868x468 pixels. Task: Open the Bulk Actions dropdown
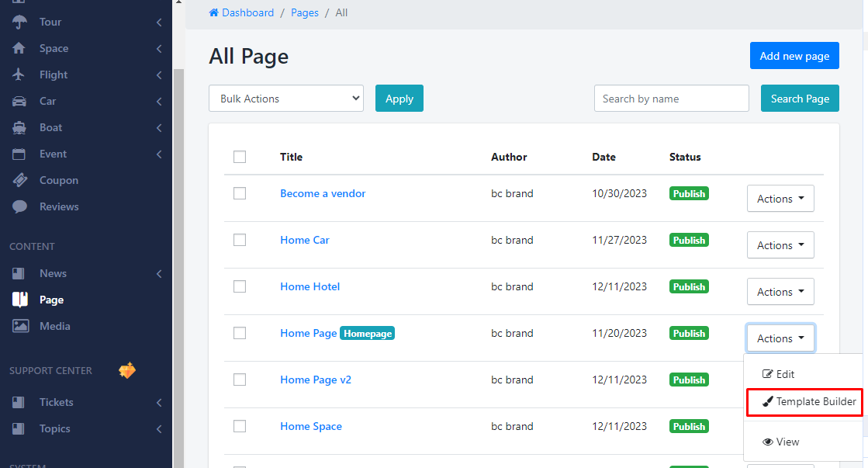pyautogui.click(x=285, y=99)
